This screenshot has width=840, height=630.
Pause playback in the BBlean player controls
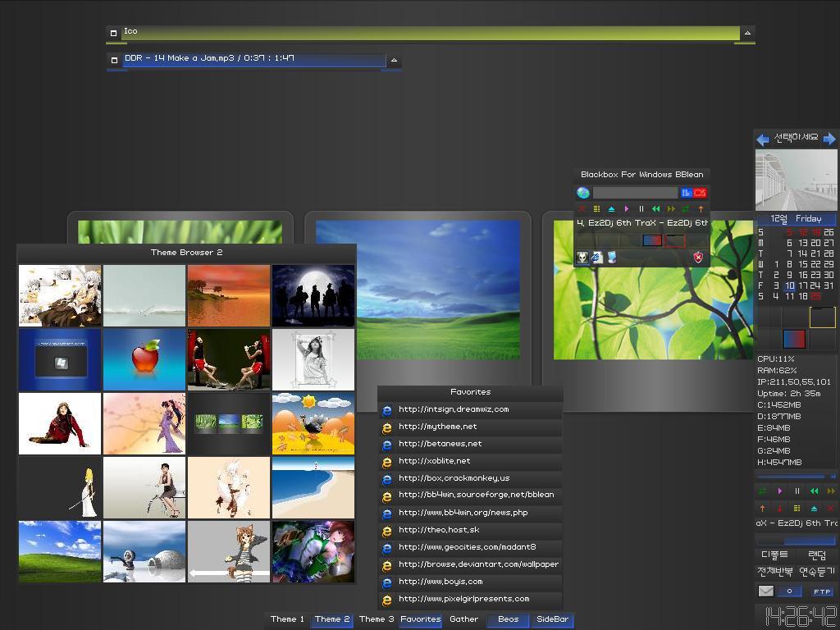pos(641,209)
